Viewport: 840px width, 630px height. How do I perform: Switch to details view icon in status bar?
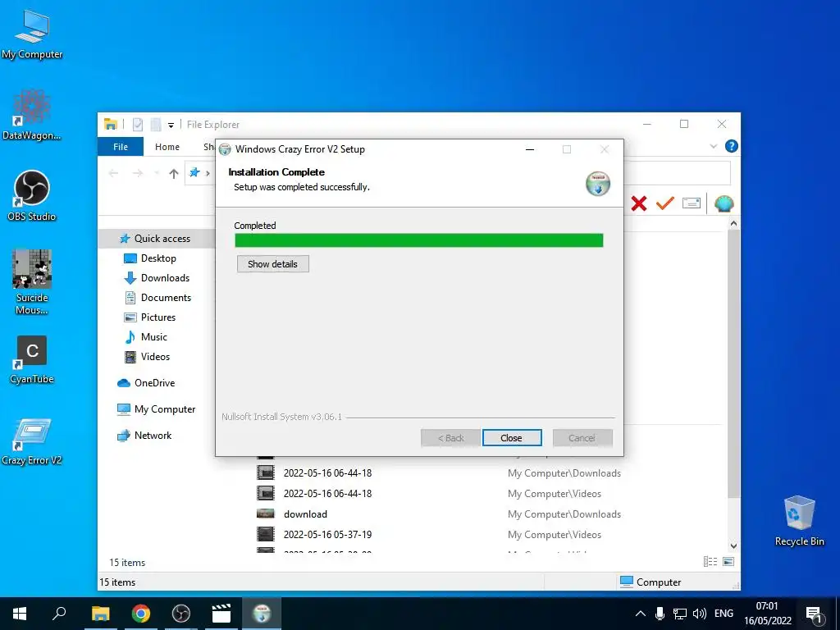pyautogui.click(x=710, y=561)
